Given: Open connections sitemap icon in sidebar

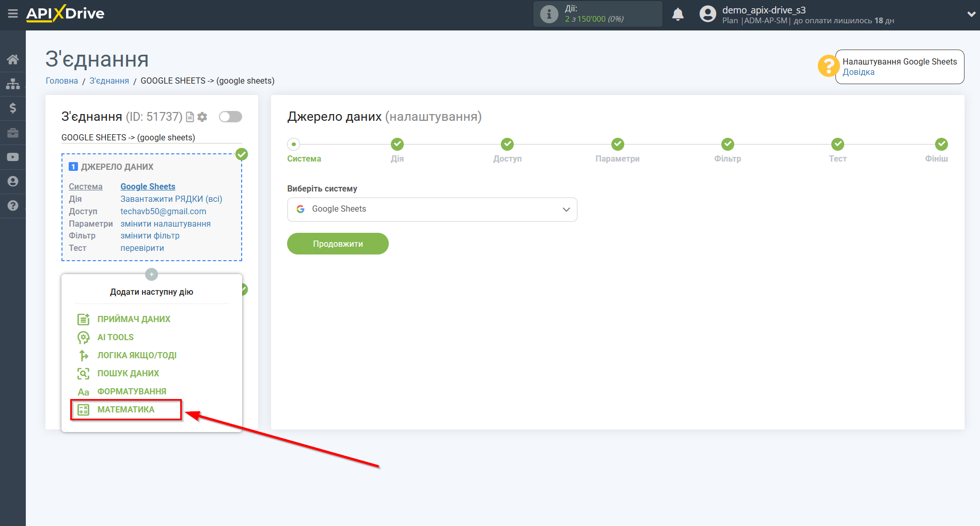Looking at the screenshot, I should point(13,84).
